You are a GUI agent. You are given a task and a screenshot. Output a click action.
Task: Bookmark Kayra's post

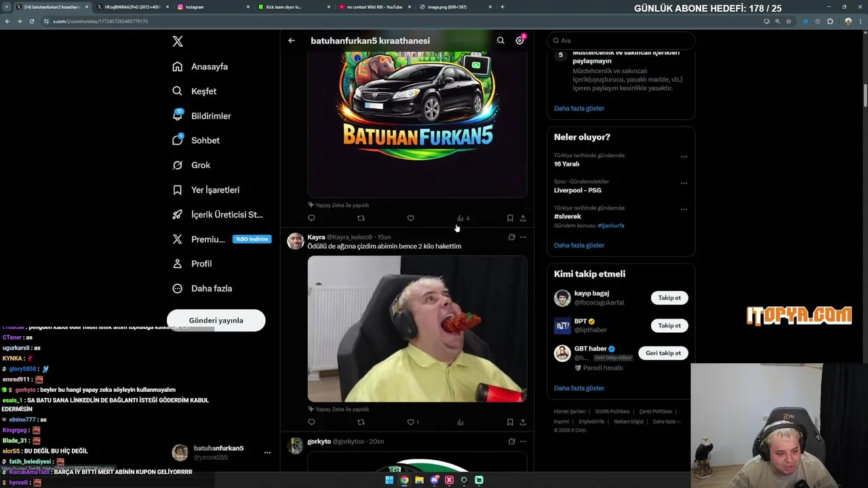(510, 422)
